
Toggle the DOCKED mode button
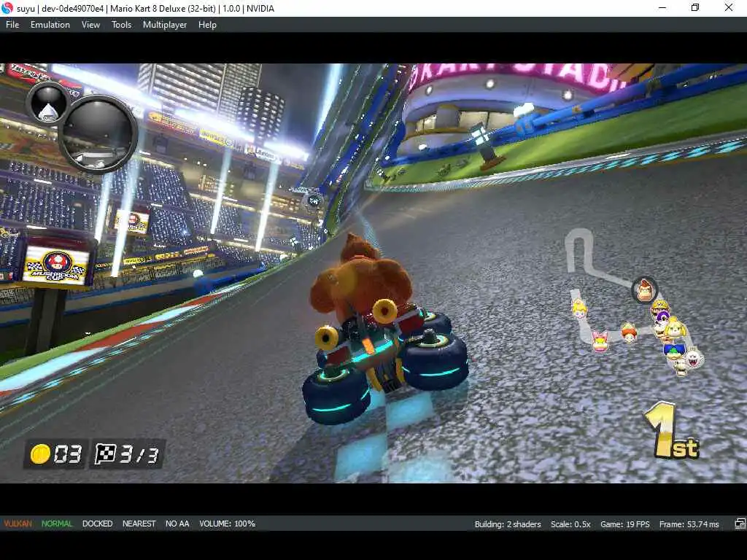click(97, 524)
